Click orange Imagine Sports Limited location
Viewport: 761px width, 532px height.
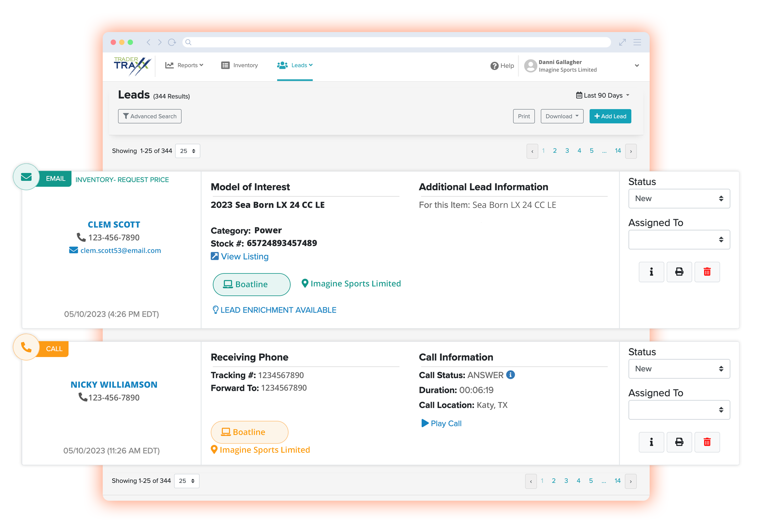tap(260, 450)
